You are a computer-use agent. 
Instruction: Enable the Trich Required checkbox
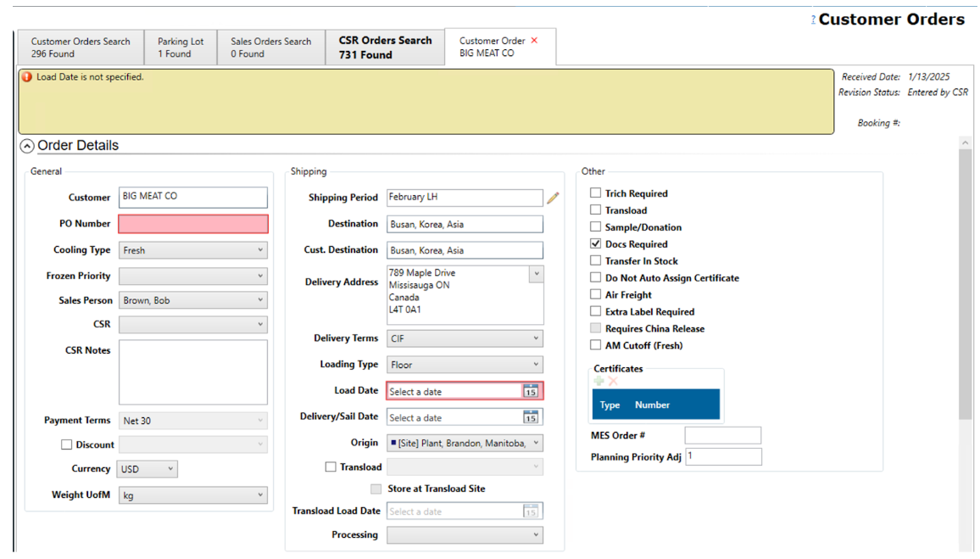(x=596, y=193)
